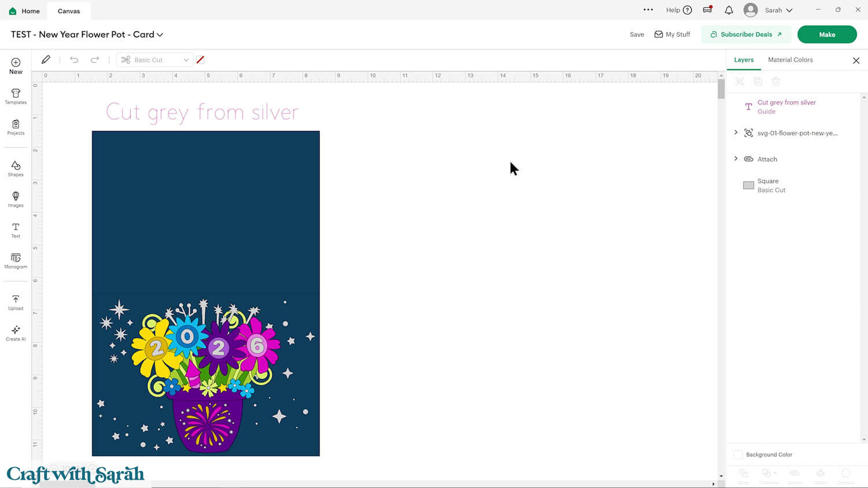Switch to the Home tab
This screenshot has width=868, height=488.
tap(24, 11)
